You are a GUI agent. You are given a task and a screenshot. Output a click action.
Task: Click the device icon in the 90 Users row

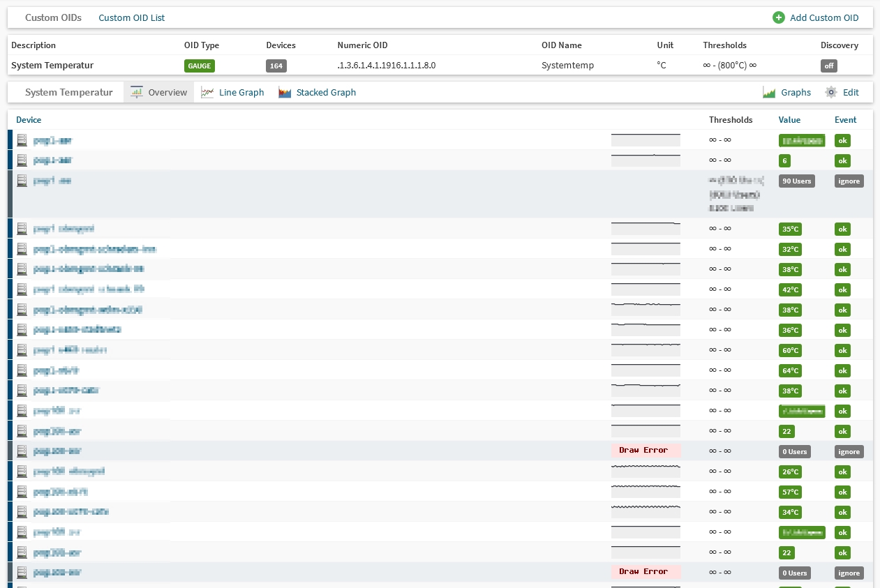coord(22,181)
